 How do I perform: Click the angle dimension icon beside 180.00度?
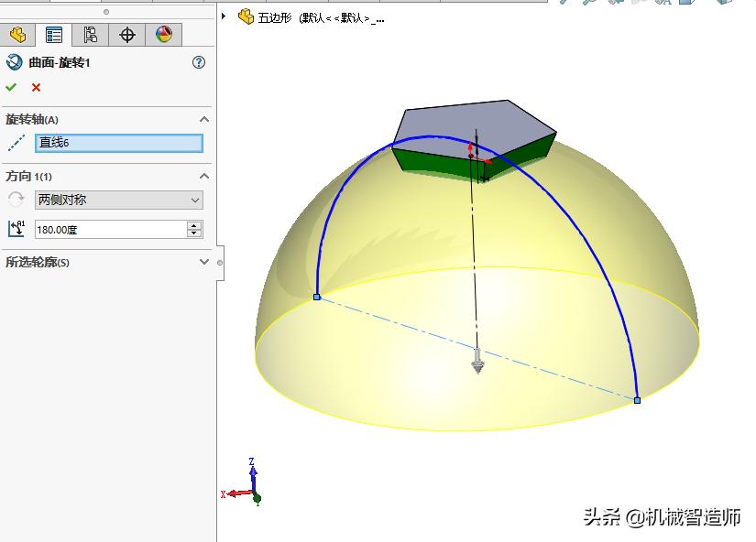(x=15, y=229)
